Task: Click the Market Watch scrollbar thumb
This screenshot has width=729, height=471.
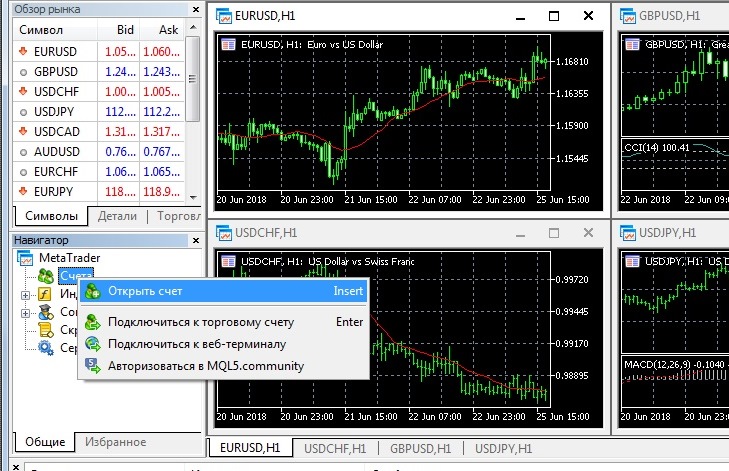Action: 193,79
